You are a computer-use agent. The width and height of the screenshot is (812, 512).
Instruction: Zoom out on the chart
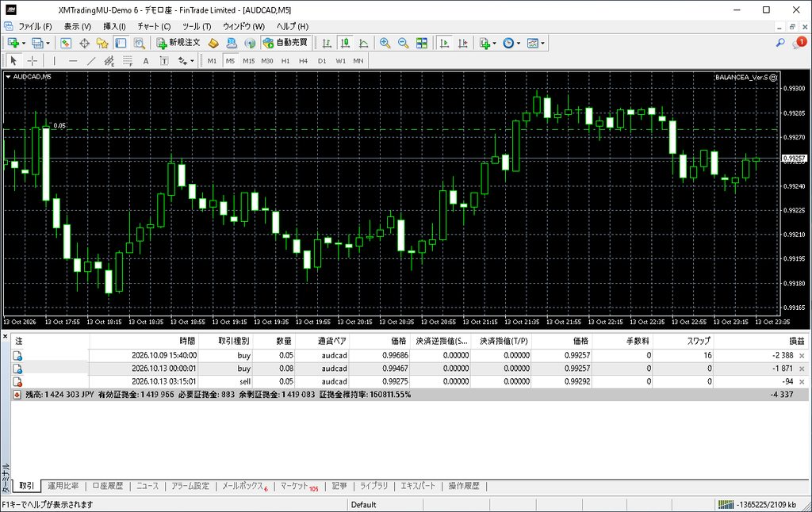[404, 43]
